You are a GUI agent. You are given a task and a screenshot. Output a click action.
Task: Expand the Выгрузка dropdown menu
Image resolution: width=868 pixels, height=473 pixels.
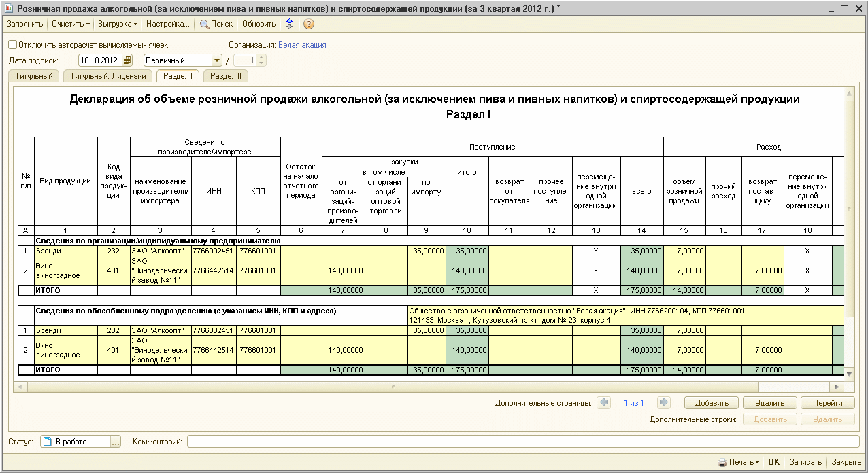tap(117, 24)
